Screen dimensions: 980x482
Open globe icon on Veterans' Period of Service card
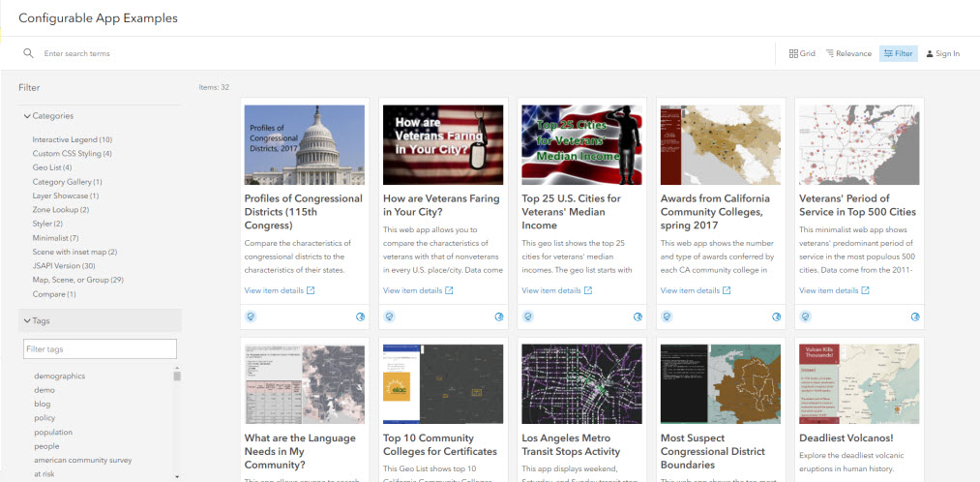click(x=915, y=316)
